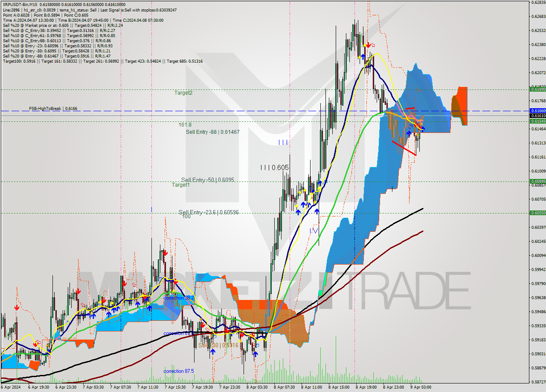Click the black 0.61610 current price tag

tap(537, 115)
